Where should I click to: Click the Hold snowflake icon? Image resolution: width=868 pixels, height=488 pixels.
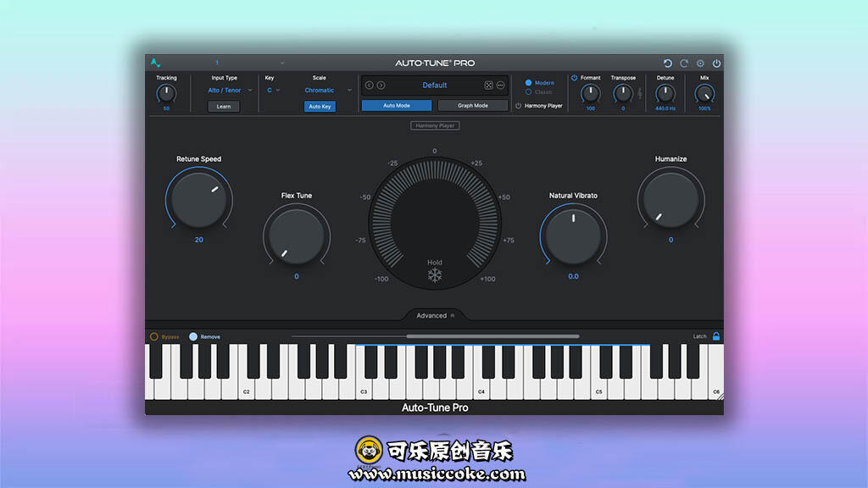435,275
